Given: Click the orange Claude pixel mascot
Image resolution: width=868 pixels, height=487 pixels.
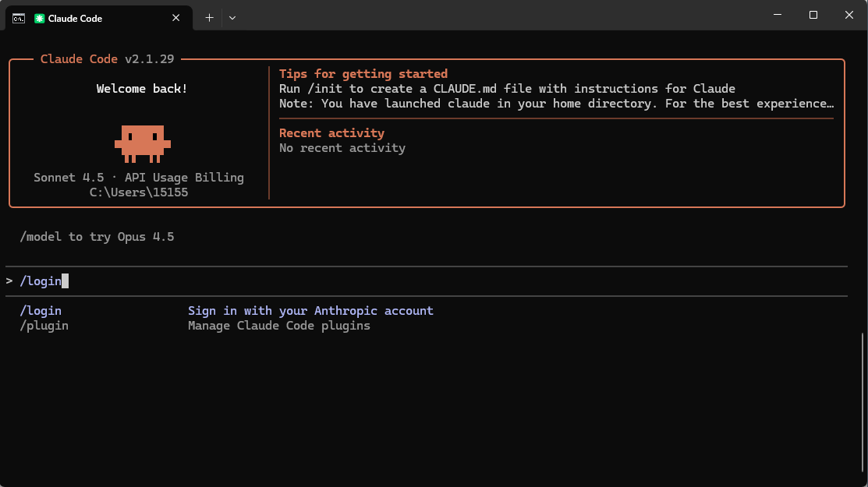Looking at the screenshot, I should click(x=142, y=143).
